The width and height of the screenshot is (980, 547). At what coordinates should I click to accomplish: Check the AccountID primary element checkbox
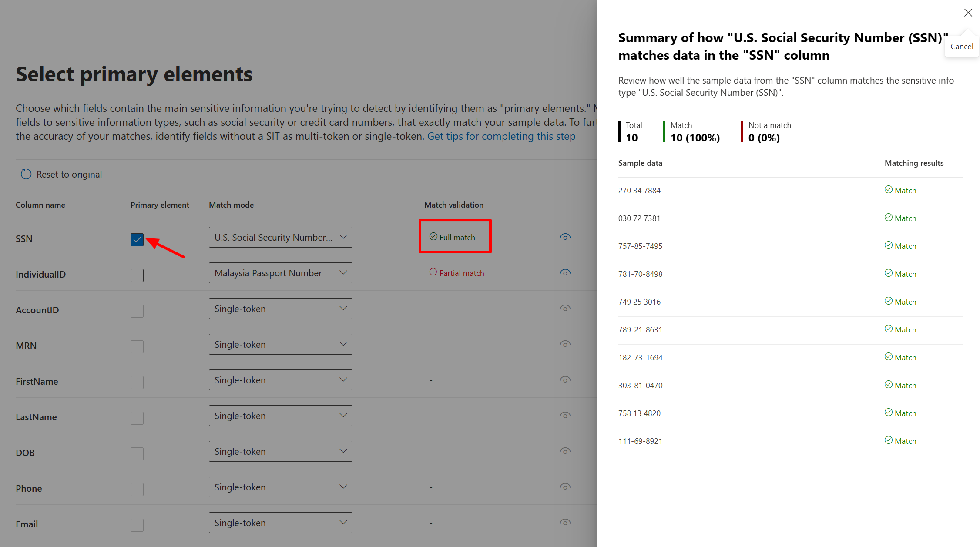click(137, 311)
